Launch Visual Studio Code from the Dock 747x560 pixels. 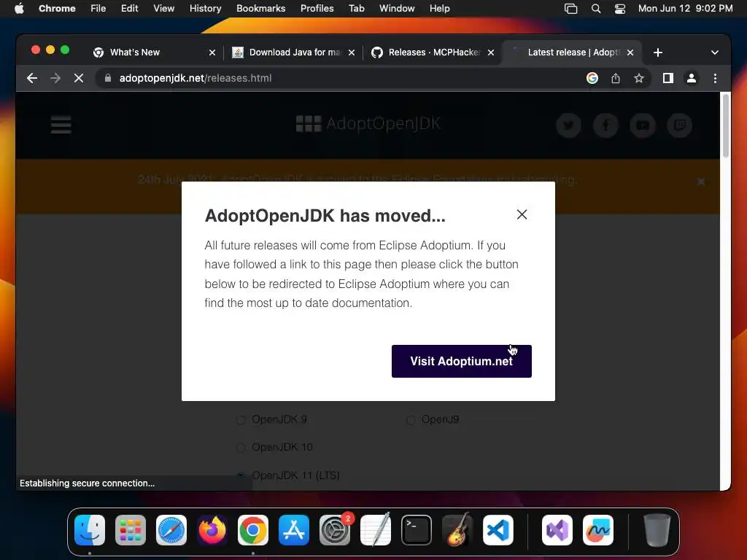point(498,530)
